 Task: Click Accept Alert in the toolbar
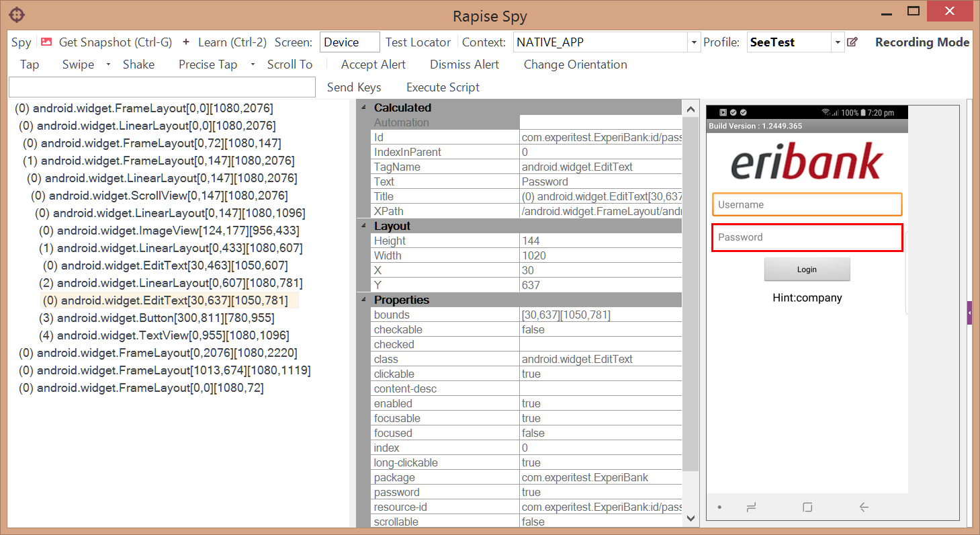tap(373, 65)
